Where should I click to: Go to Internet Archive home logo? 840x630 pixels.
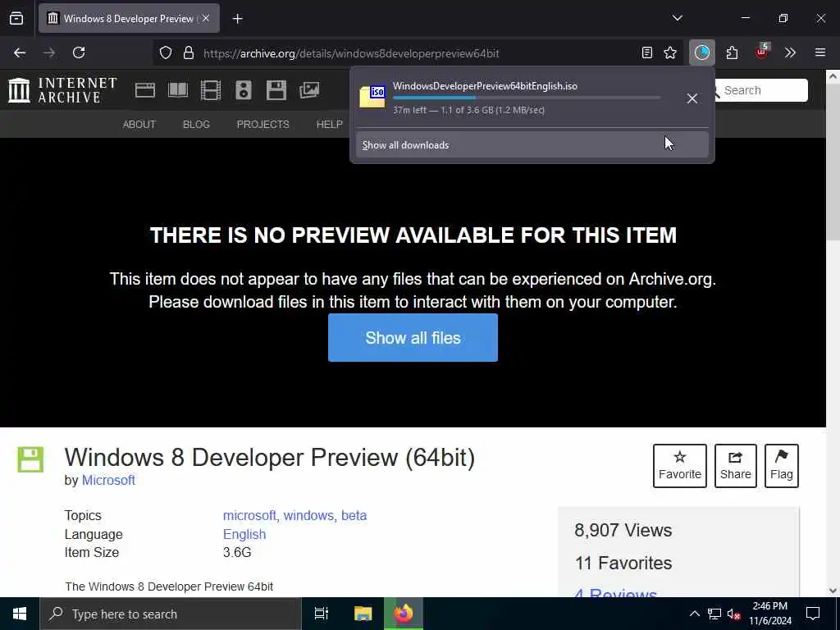[62, 90]
